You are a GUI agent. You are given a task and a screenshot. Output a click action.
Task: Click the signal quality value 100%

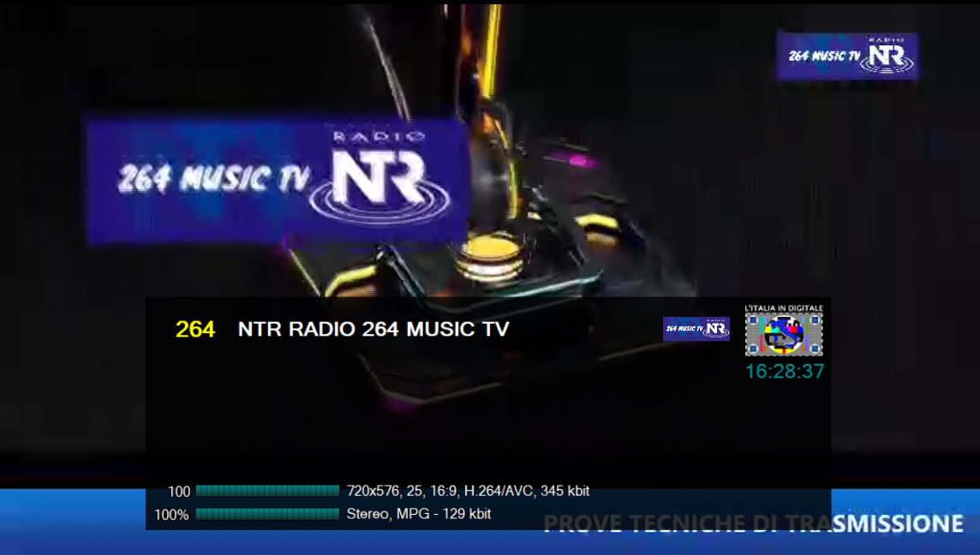click(171, 515)
